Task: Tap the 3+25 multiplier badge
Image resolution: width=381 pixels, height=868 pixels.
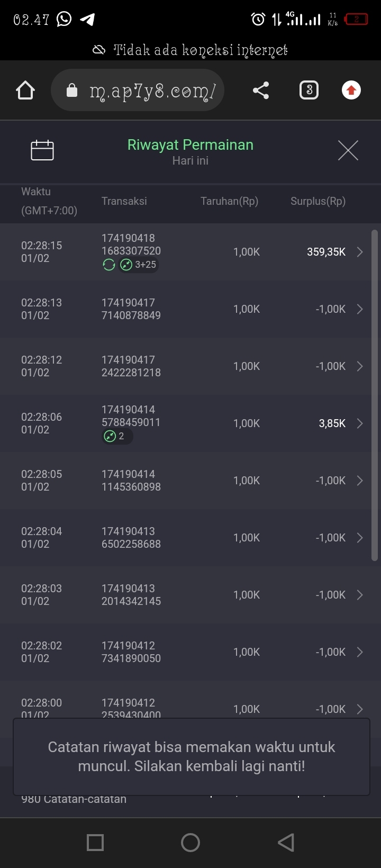Action: (139, 265)
